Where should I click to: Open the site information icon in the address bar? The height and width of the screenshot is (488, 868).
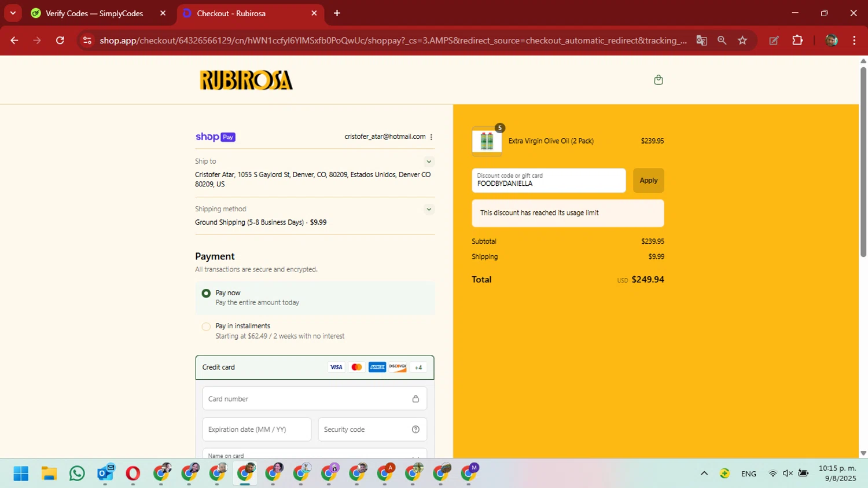point(87,41)
